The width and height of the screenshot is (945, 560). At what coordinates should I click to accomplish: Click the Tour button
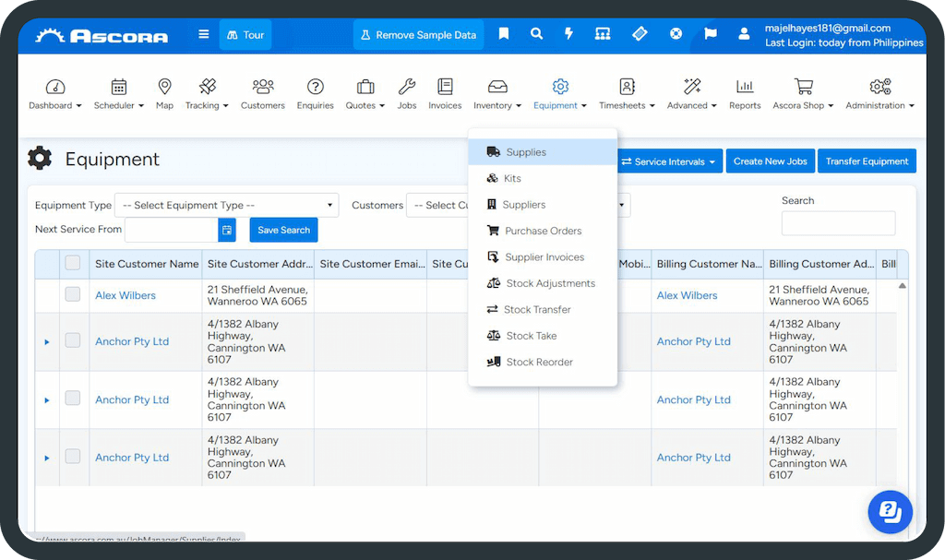click(245, 35)
